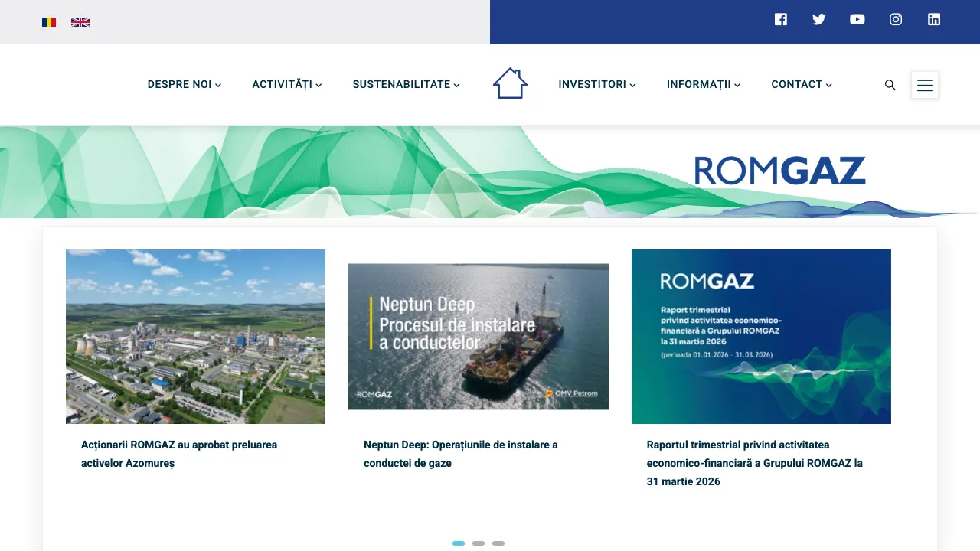
Task: Read Neptun Deep gas pipeline article
Action: pos(461,454)
